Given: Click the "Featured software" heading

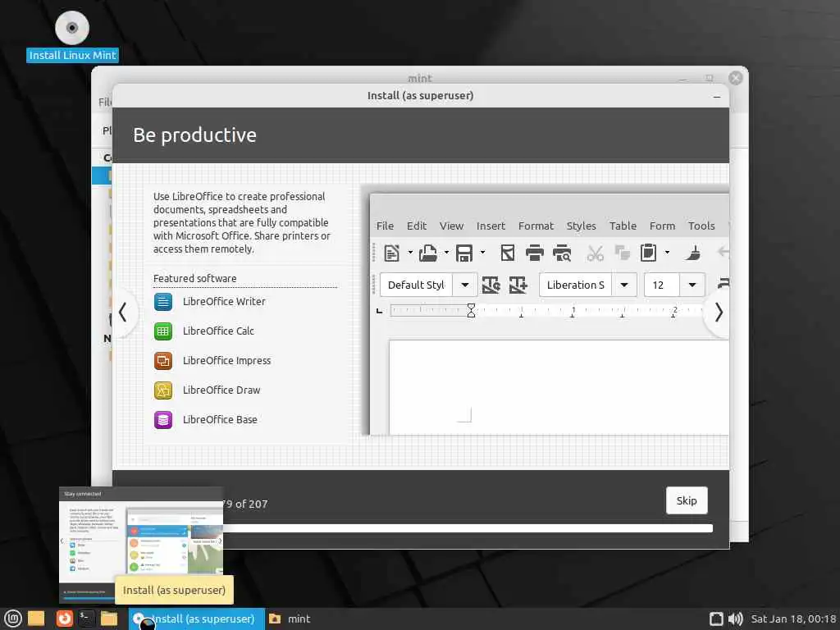Looking at the screenshot, I should (194, 279).
